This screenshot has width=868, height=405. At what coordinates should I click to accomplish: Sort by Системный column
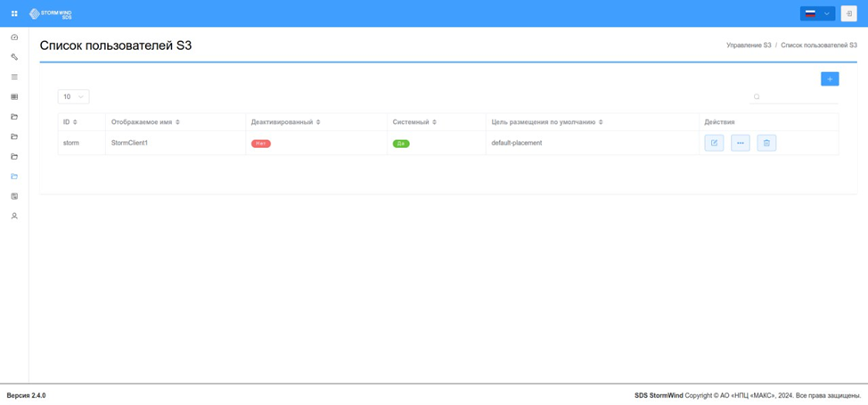coord(434,122)
